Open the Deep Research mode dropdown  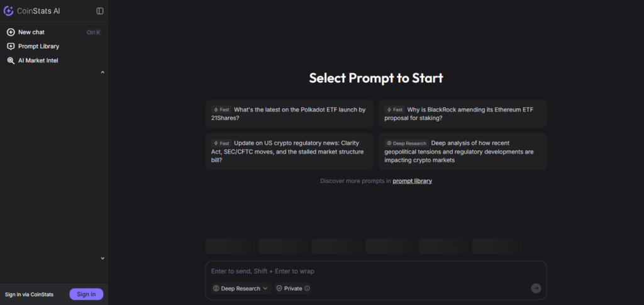[241, 289]
